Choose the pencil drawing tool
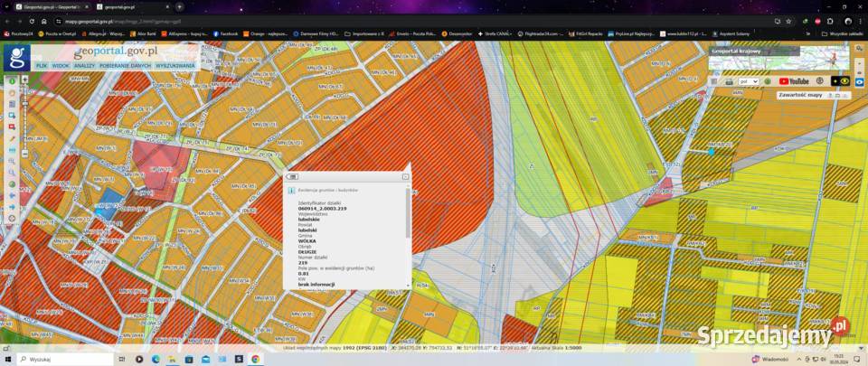 (12, 138)
